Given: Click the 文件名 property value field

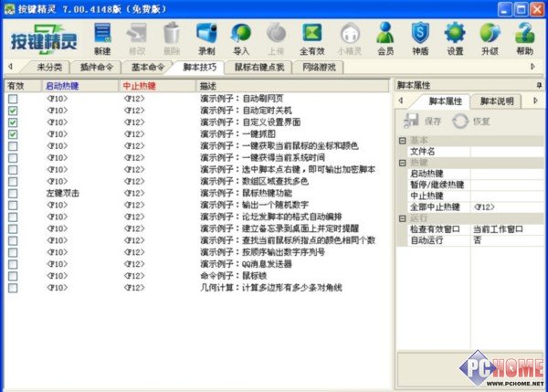Looking at the screenshot, I should point(507,151).
